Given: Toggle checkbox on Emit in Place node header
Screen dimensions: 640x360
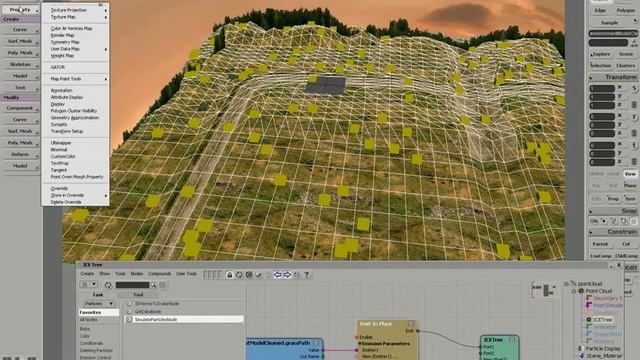Looking at the screenshot, I should click(x=411, y=324).
